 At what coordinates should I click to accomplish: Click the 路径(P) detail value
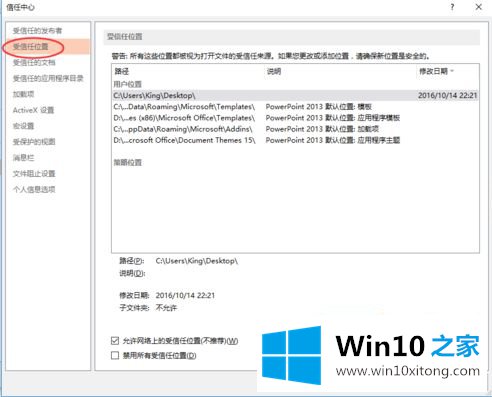[197, 261]
